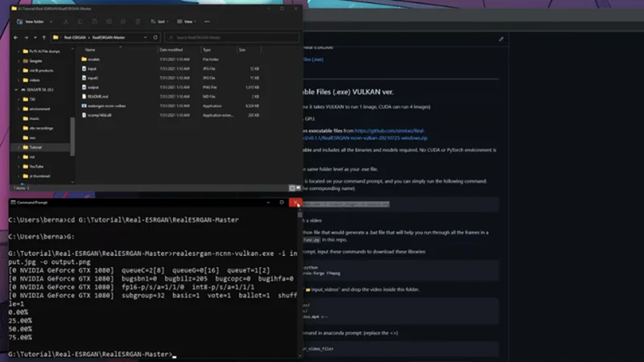Click the Cut scissors icon in Explorer toolbar
Screen dimensions: 644x362
(66, 22)
